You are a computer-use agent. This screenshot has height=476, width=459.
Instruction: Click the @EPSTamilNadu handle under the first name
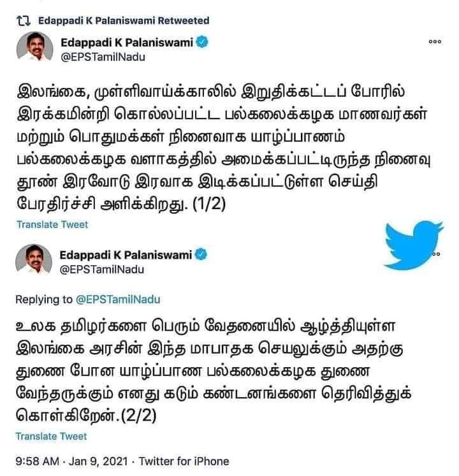click(x=103, y=57)
